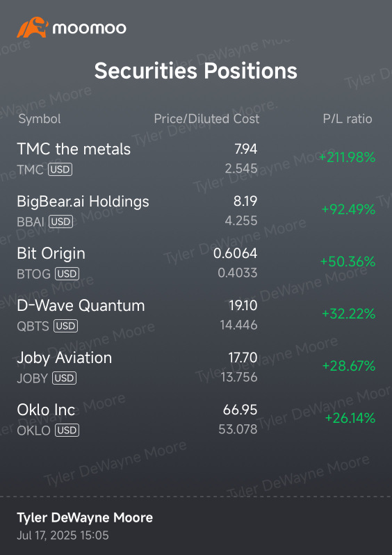The height and width of the screenshot is (555, 392).
Task: Click the USD badge next to BTOG
Action: coord(67,273)
